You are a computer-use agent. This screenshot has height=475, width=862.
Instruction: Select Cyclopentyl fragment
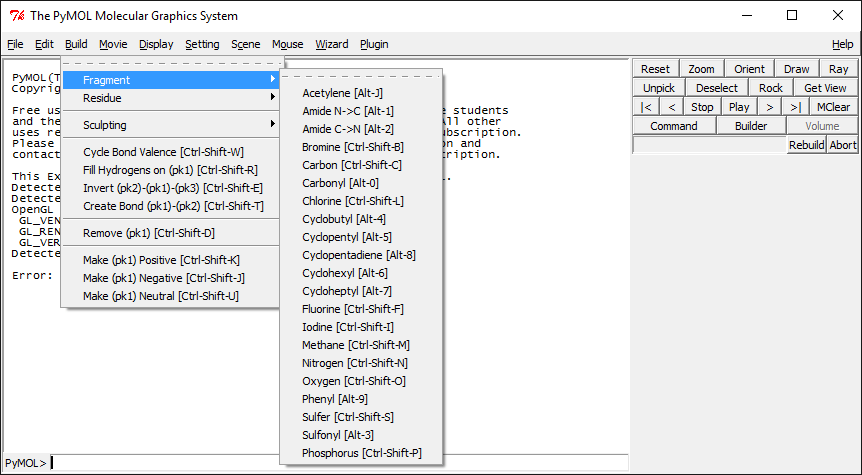coord(361,238)
